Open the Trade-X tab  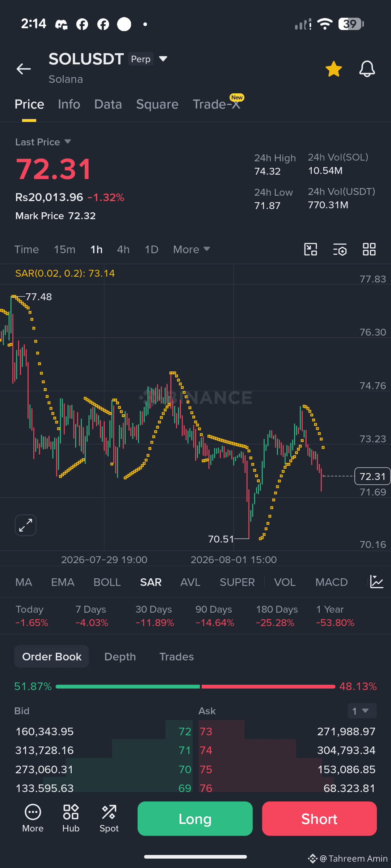click(216, 104)
